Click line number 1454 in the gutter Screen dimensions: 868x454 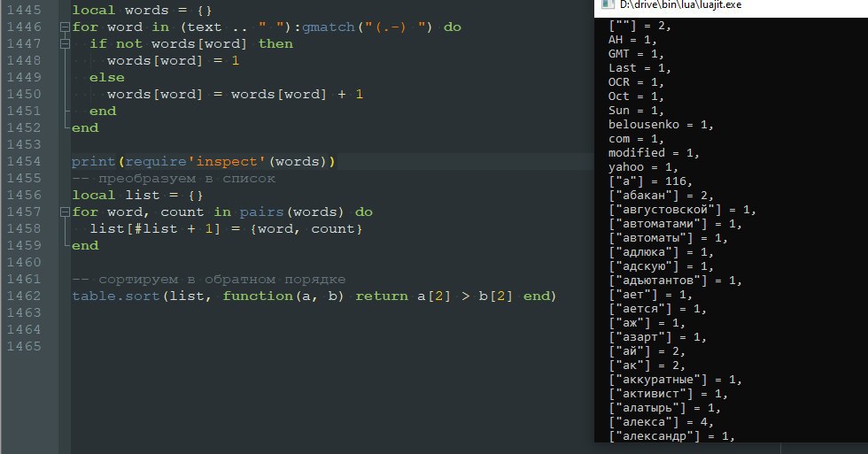[24, 161]
